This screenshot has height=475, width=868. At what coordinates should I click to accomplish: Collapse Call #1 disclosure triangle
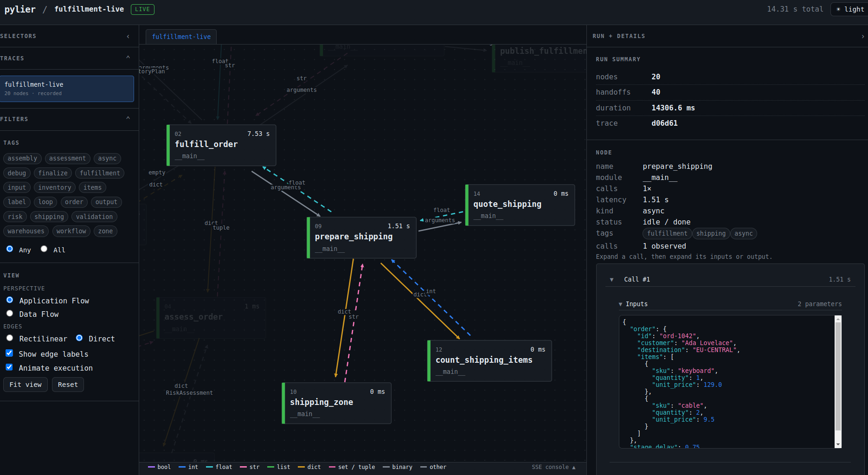point(612,280)
